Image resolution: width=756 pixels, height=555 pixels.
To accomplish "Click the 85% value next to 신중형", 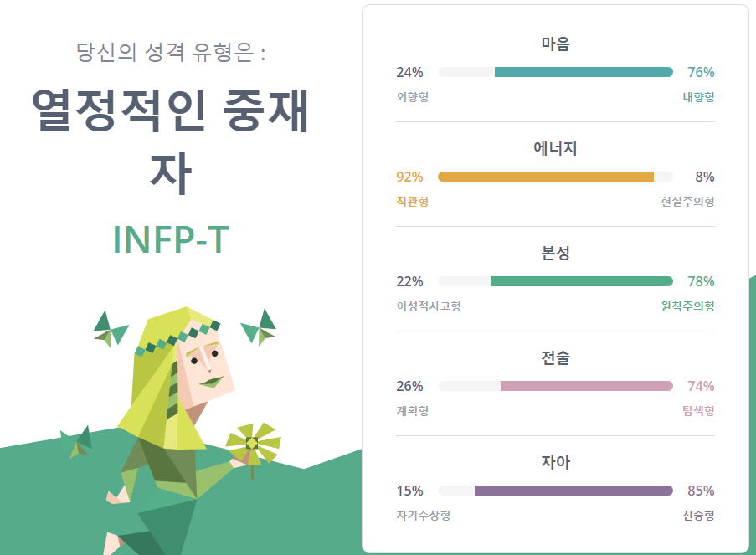I will [x=701, y=491].
